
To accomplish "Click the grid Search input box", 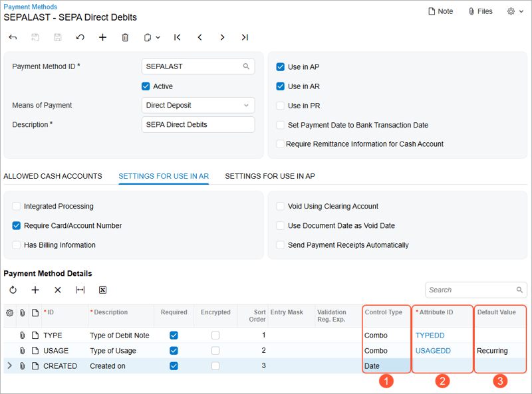I will [x=476, y=290].
